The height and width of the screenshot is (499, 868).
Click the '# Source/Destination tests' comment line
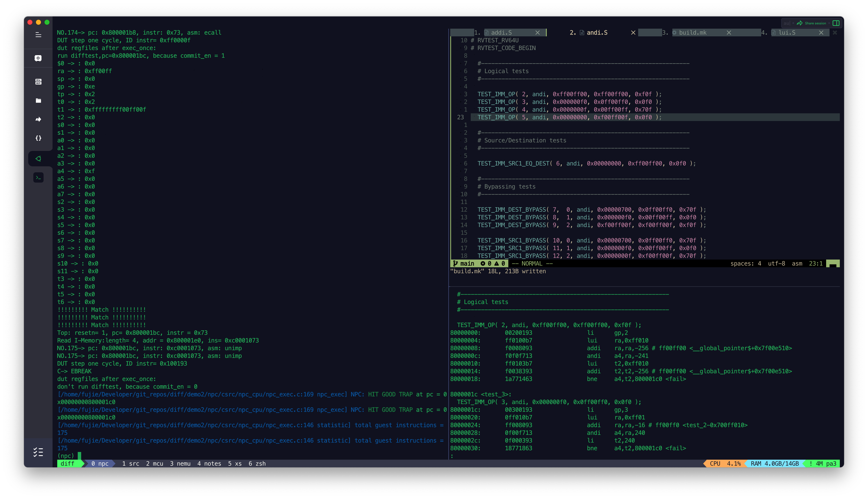pyautogui.click(x=522, y=140)
